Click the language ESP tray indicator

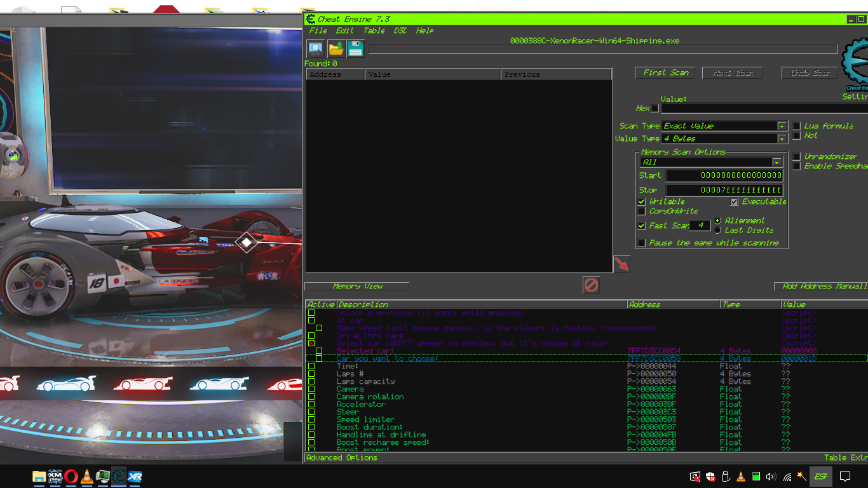tap(821, 476)
